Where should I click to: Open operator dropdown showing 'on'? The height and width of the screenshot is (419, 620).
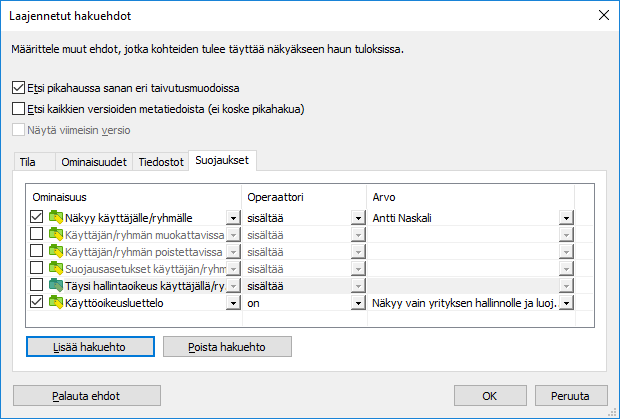click(357, 302)
